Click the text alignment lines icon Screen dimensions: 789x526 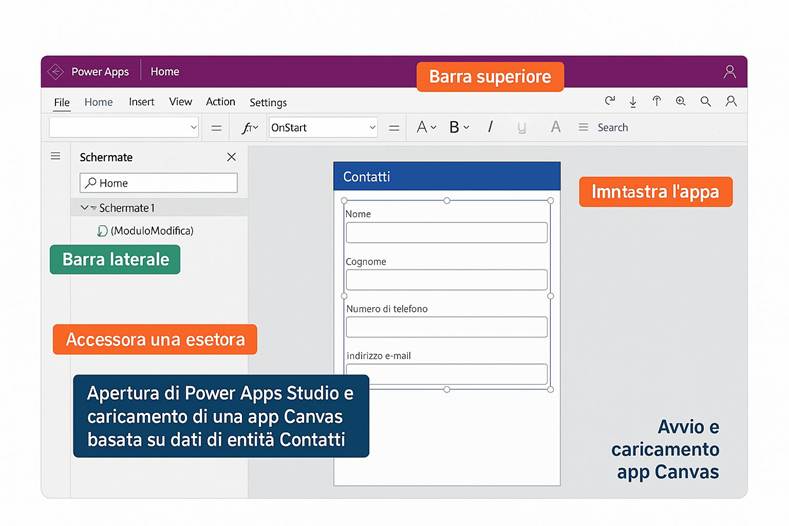coord(583,127)
